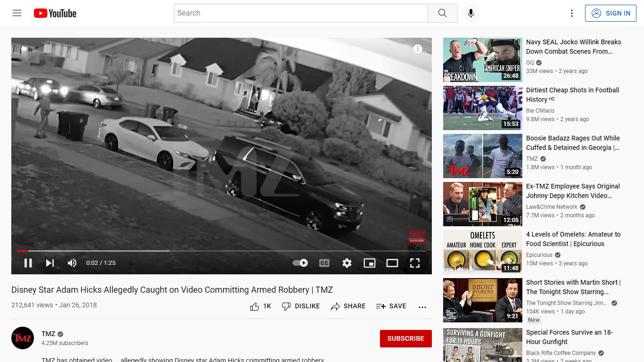
Task: Open Johnny Depp Kitchen Video thumbnail
Action: [x=483, y=204]
